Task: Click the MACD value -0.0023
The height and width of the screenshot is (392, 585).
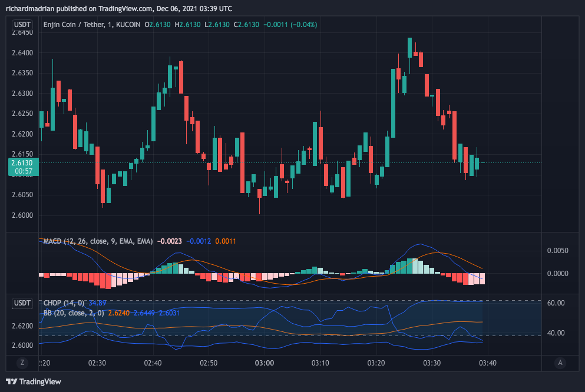Action: coord(170,241)
